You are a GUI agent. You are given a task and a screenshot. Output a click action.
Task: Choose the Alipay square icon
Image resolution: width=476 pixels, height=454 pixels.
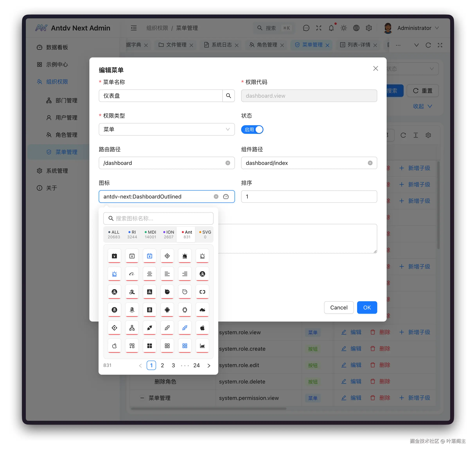point(149,292)
